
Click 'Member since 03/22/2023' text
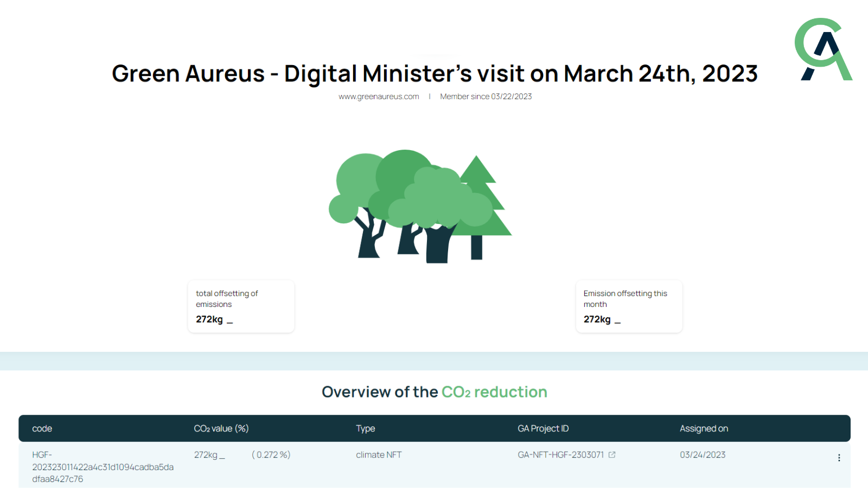click(486, 97)
